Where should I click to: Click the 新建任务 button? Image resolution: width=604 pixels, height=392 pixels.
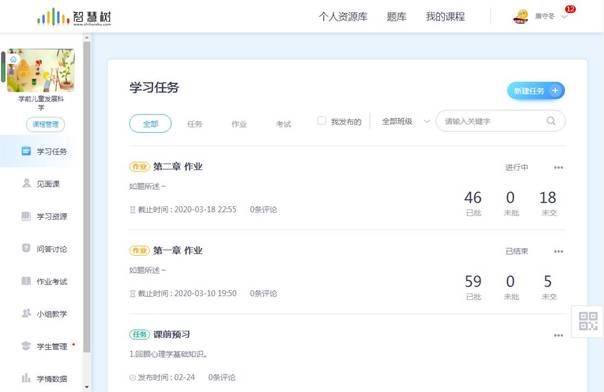536,91
